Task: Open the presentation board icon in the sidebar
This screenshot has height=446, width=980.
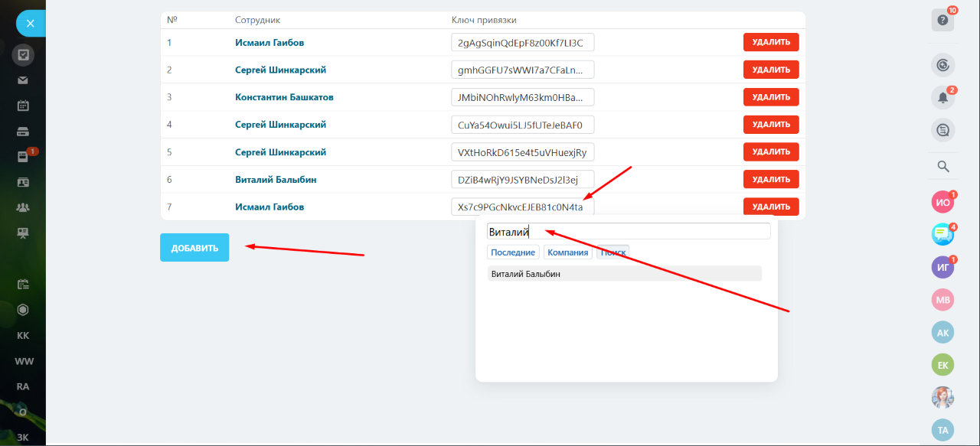Action: point(23,233)
